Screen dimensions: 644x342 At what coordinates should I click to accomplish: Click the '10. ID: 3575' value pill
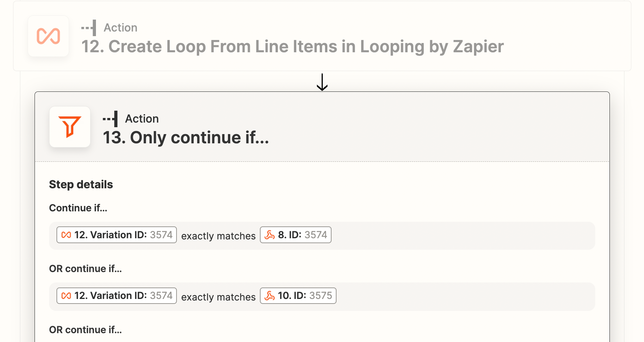(x=298, y=296)
